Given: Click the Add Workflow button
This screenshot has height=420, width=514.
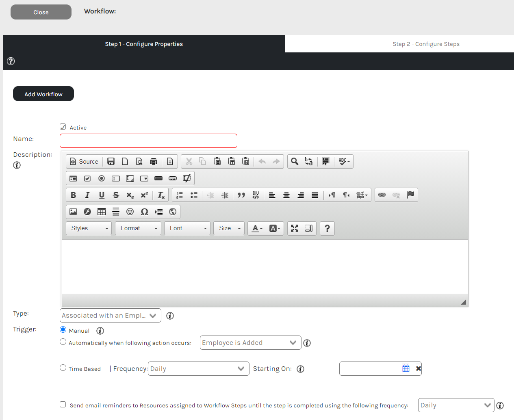Looking at the screenshot, I should 43,94.
